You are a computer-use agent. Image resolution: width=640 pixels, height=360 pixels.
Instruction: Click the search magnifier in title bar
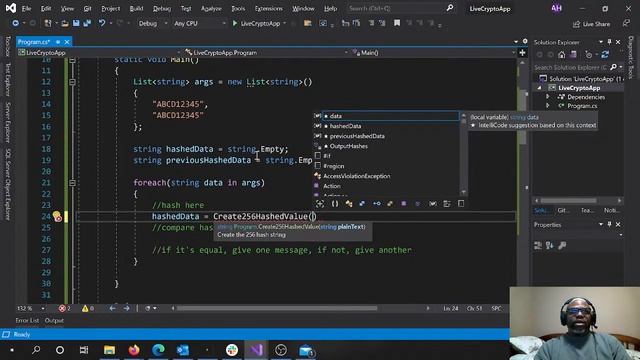pyautogui.click(x=449, y=8)
